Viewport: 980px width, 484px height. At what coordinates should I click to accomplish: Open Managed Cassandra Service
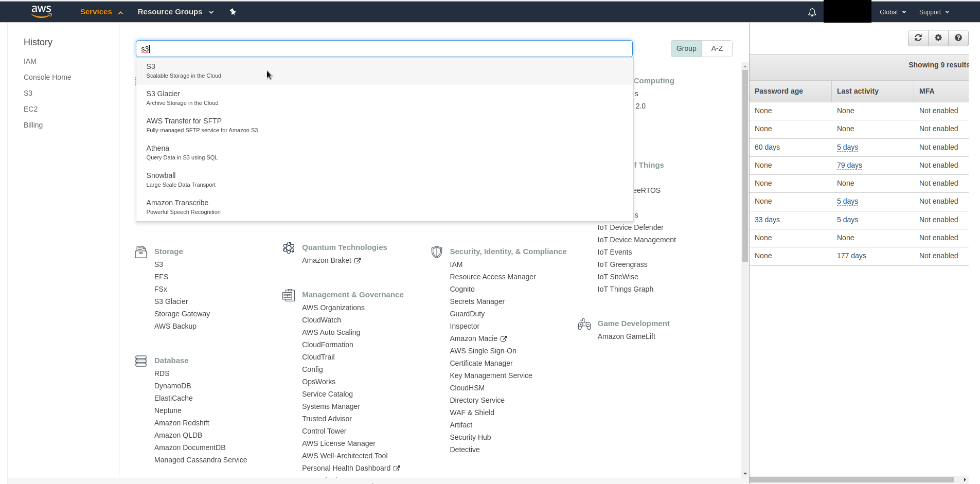coord(201,460)
